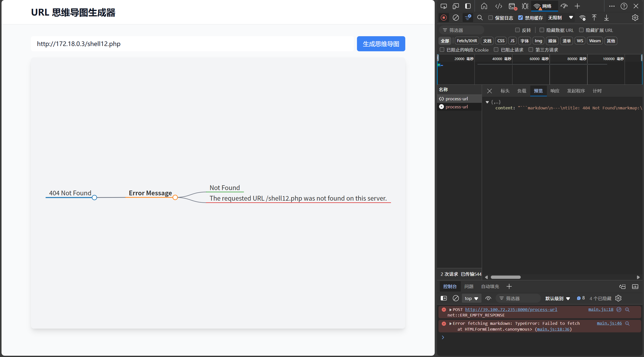Close the request details pane
Viewport: 644px width, 357px height.
(x=490, y=91)
